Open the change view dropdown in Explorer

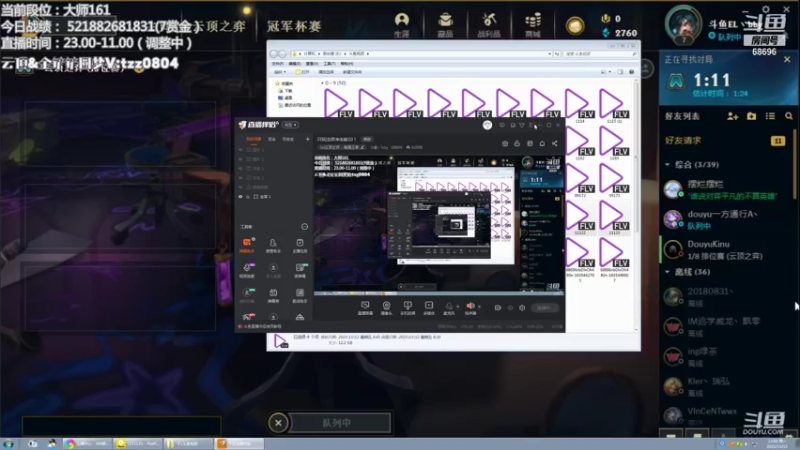point(610,72)
